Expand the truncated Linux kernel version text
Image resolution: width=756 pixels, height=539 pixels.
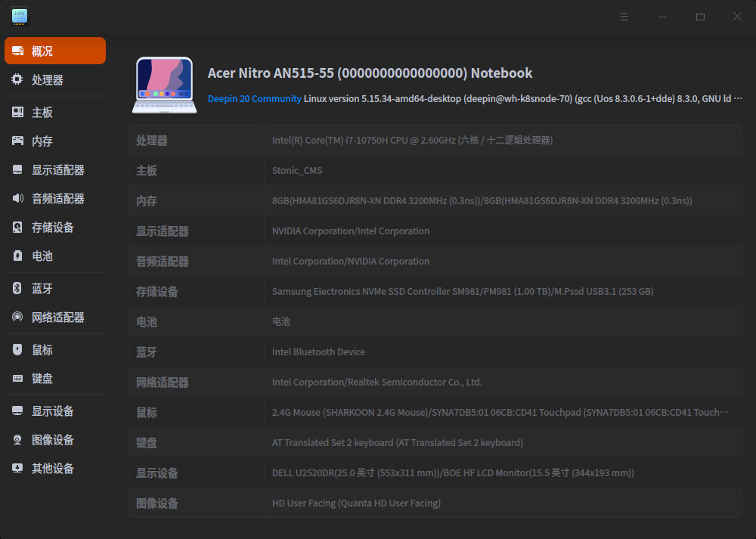tap(739, 98)
